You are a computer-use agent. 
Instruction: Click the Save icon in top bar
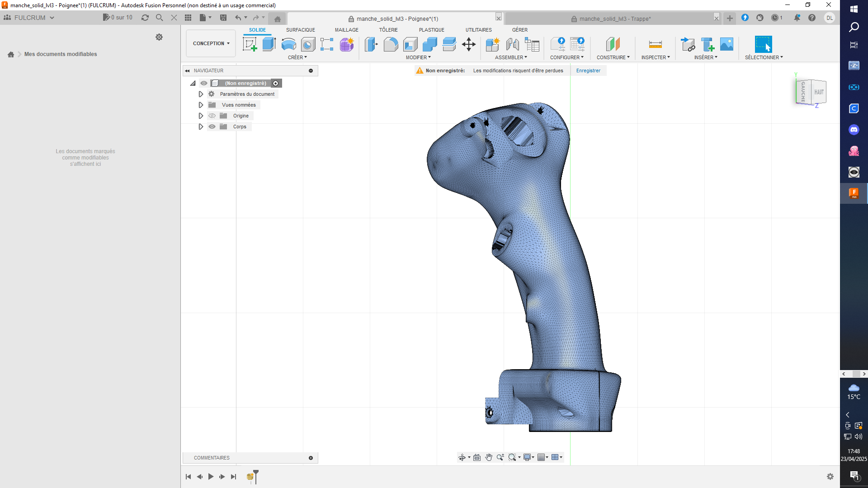tap(223, 18)
